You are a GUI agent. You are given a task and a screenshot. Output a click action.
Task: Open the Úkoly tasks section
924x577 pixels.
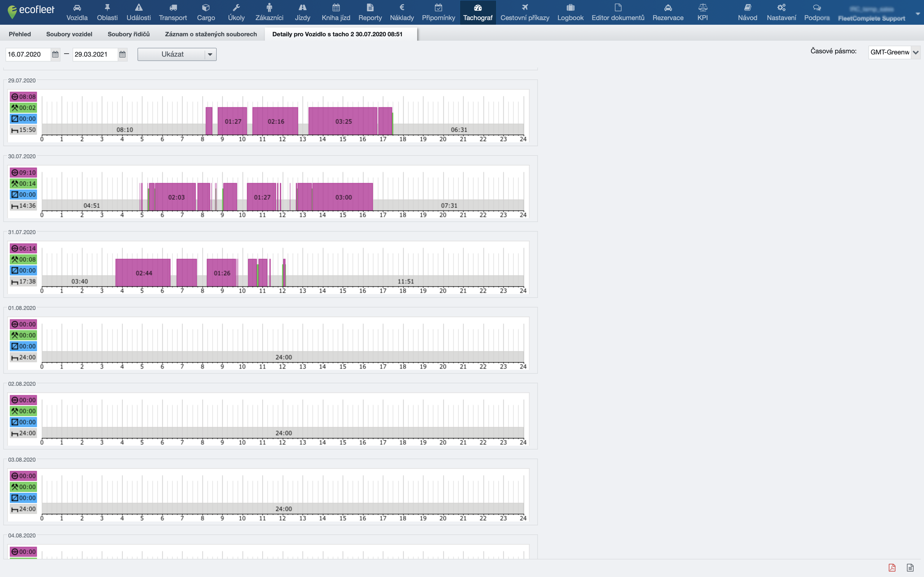coord(236,12)
